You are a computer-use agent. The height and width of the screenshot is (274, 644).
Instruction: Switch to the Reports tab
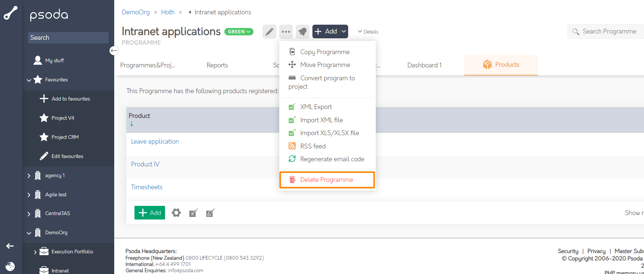(217, 65)
